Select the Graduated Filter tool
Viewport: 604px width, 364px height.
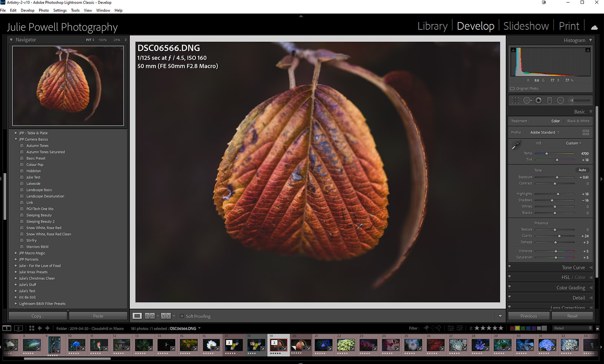pyautogui.click(x=549, y=100)
